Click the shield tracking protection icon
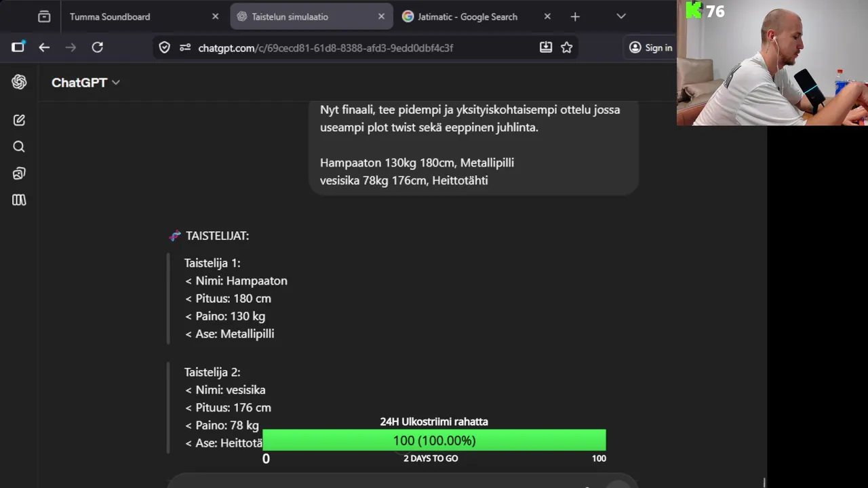 [x=164, y=47]
